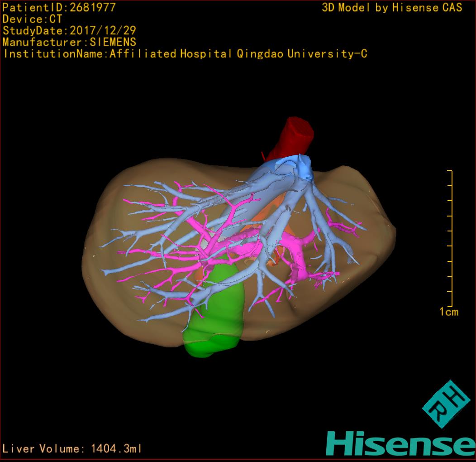Click the 3D Model by Hisense CAS text
The height and width of the screenshot is (462, 476).
tap(392, 8)
